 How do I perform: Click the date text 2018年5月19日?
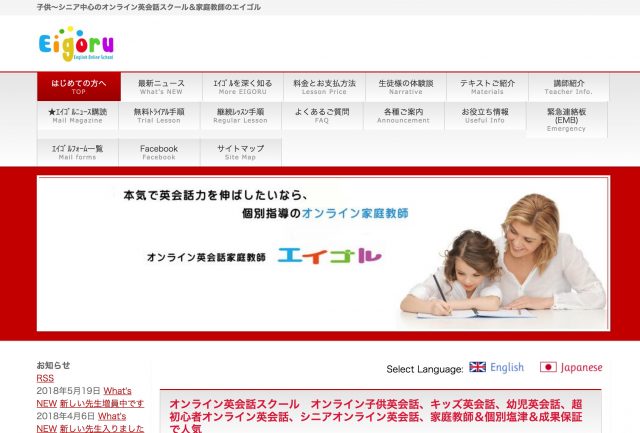point(68,391)
